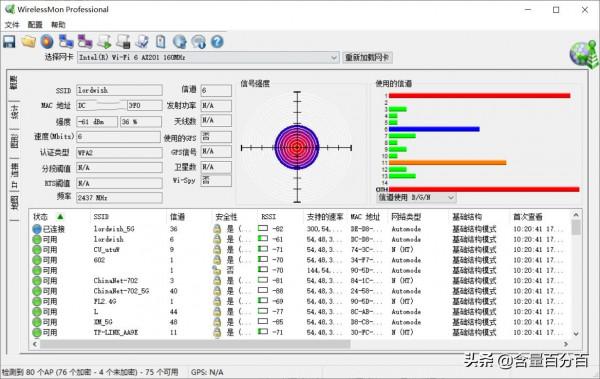Select the TP-LINK_AA9E network row

[300, 332]
